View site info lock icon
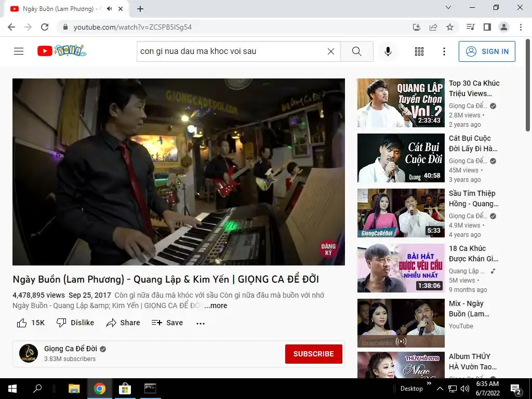Image resolution: width=532 pixels, height=399 pixels. 65,27
